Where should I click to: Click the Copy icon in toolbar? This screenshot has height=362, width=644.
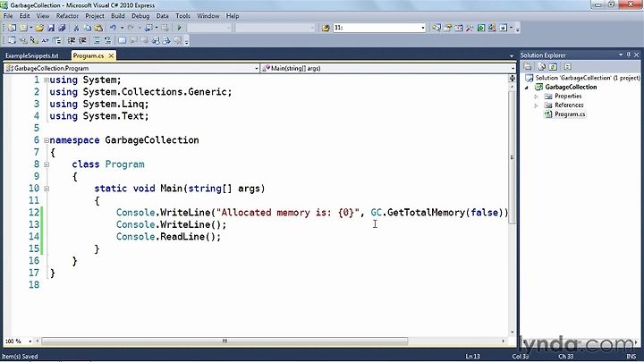[x=88, y=28]
